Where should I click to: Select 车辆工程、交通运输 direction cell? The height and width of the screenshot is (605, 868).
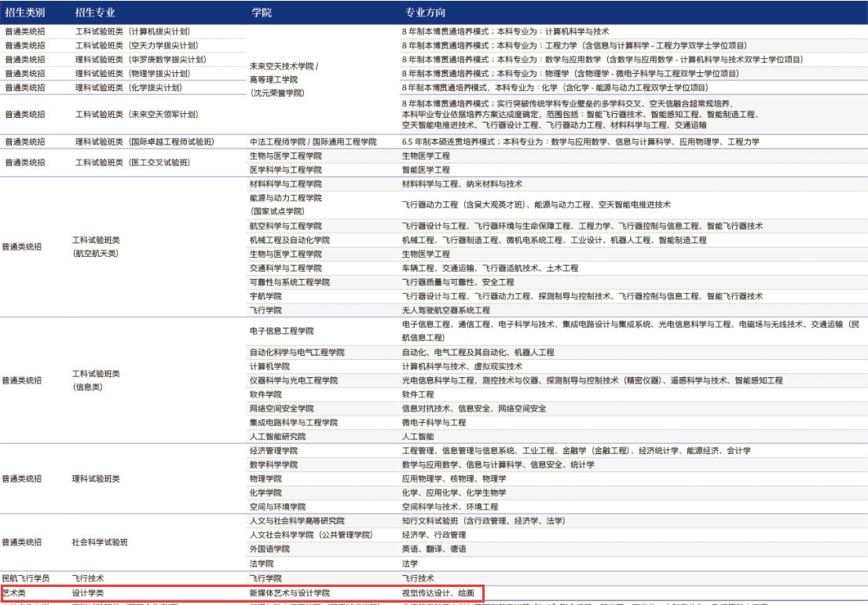point(490,268)
